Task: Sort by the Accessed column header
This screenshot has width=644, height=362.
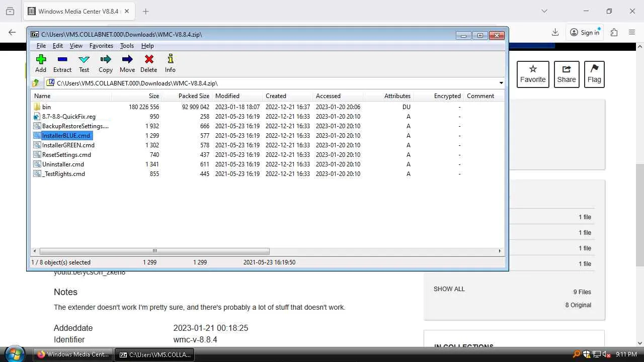Action: 338,96
